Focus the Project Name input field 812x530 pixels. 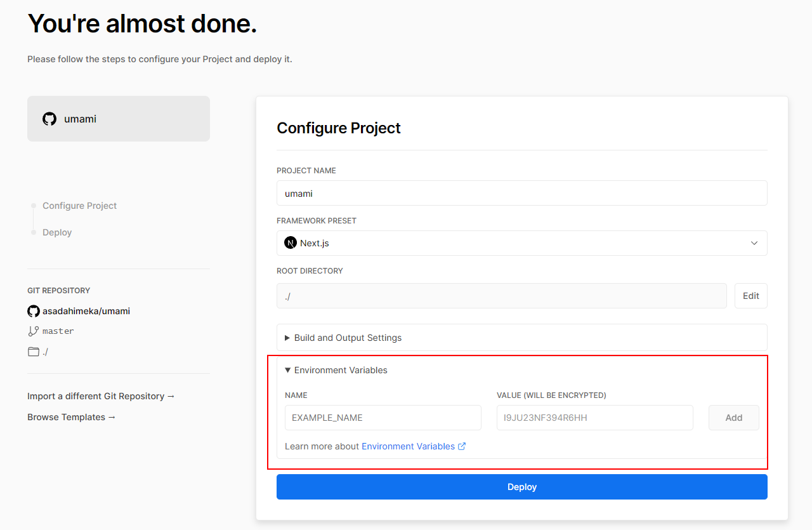pos(521,193)
